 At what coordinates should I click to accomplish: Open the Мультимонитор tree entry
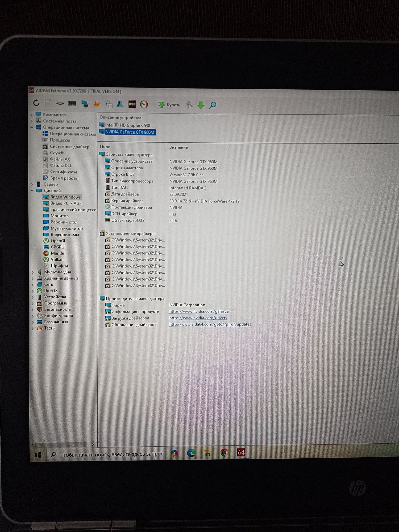(x=66, y=228)
